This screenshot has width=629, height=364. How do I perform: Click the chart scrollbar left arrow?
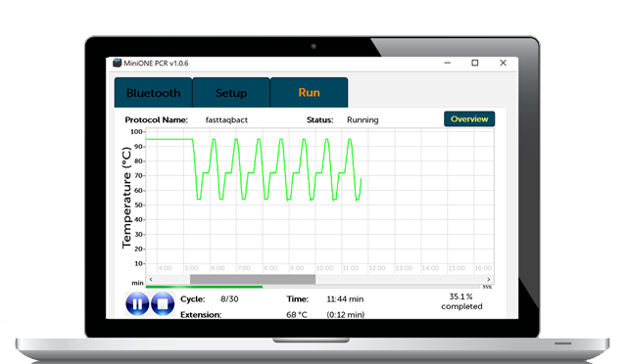[151, 279]
